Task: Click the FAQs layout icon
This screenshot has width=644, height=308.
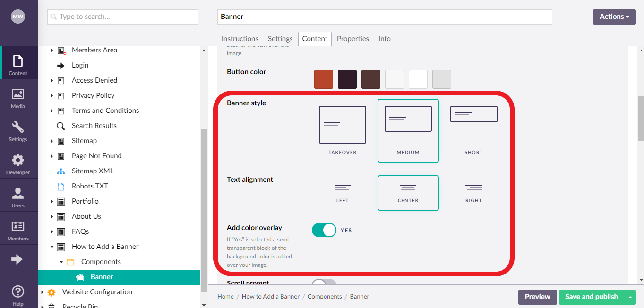Action: coord(61,231)
